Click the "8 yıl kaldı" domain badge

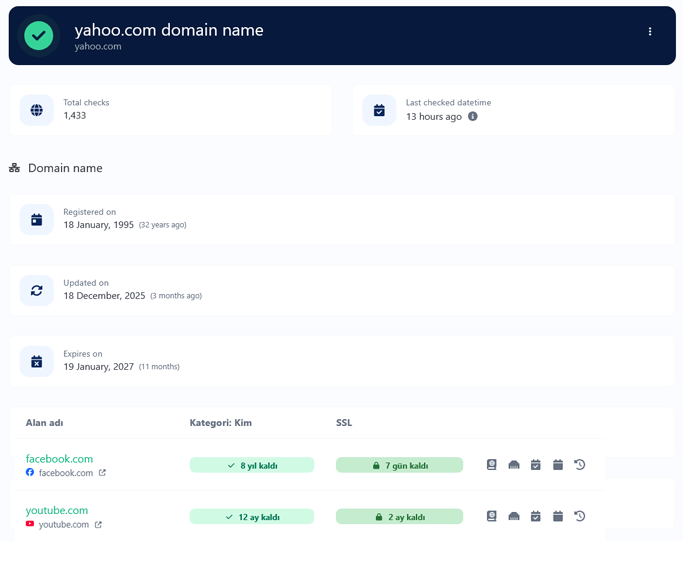tap(252, 466)
